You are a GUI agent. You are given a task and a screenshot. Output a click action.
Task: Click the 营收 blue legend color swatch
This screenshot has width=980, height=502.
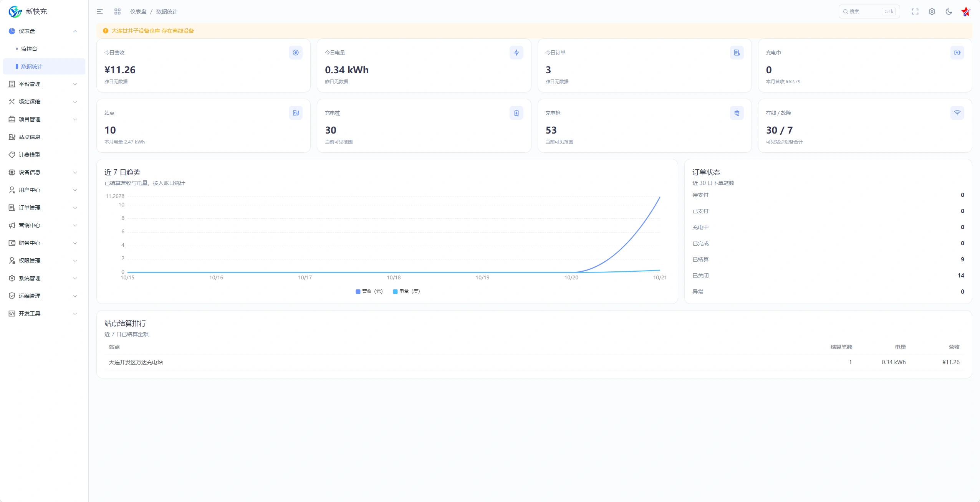[358, 292]
